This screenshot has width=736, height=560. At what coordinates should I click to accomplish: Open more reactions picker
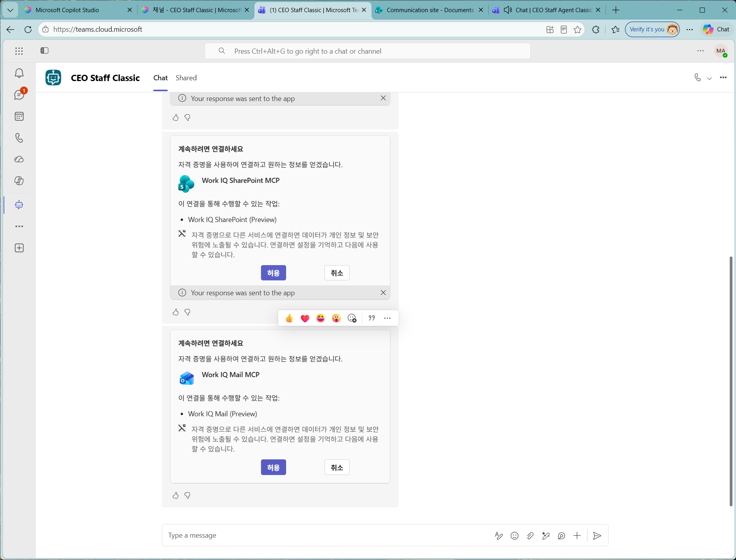click(x=352, y=318)
